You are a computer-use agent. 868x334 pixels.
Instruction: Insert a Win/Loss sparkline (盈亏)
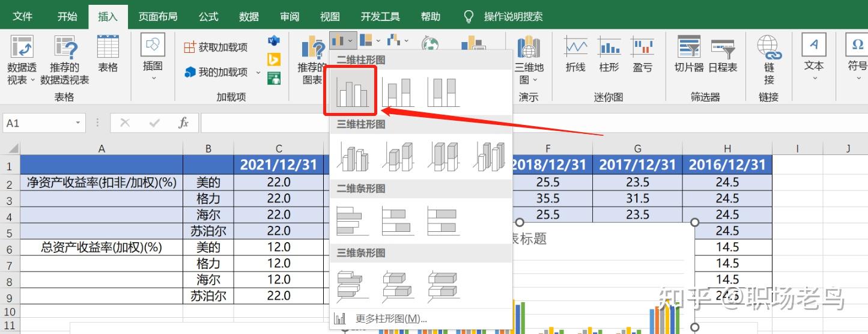tap(643, 54)
